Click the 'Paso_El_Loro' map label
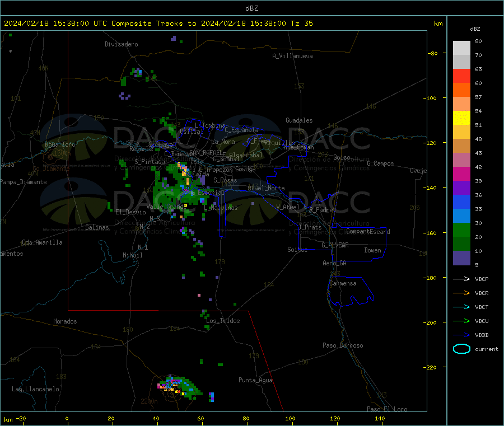The image size is (504, 426). tap(388, 409)
